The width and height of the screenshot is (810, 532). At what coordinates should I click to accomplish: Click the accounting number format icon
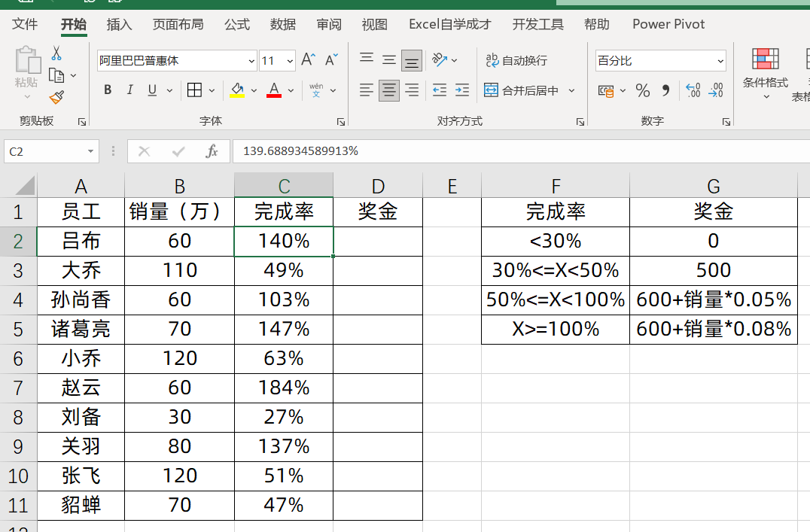click(x=606, y=91)
